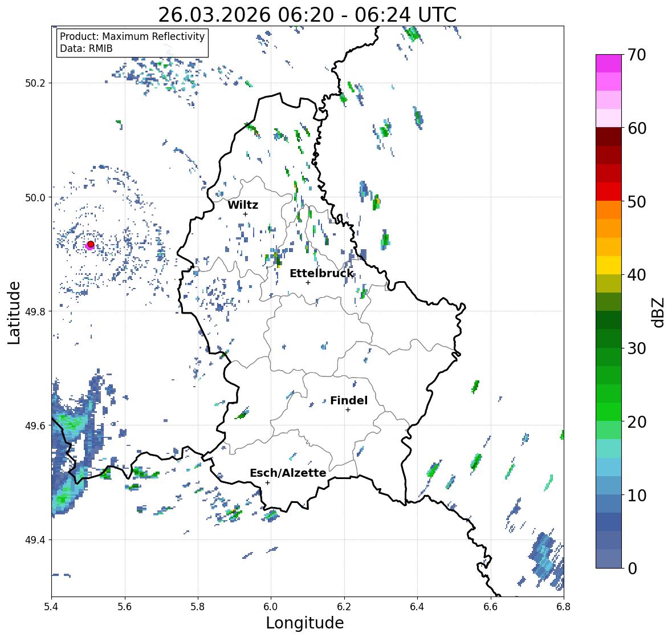Click the 5.4 longitude tick label
The image size is (672, 637).
(51, 607)
